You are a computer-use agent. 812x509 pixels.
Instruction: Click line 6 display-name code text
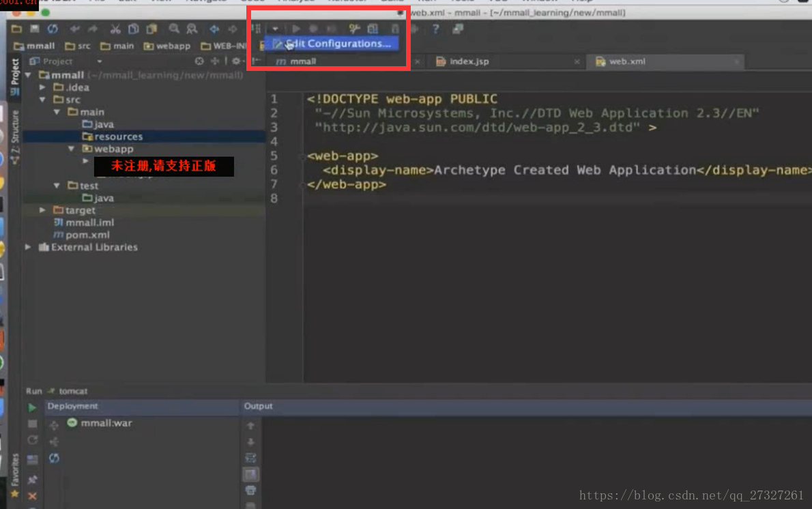pyautogui.click(x=567, y=171)
